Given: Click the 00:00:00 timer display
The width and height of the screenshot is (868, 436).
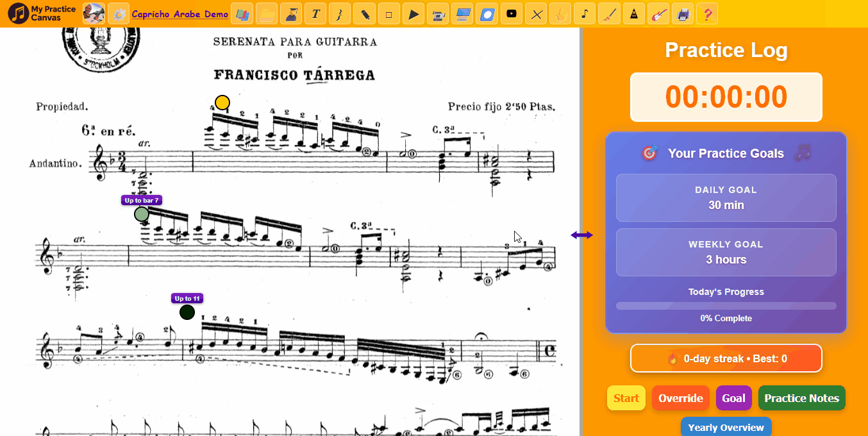Looking at the screenshot, I should (x=726, y=97).
